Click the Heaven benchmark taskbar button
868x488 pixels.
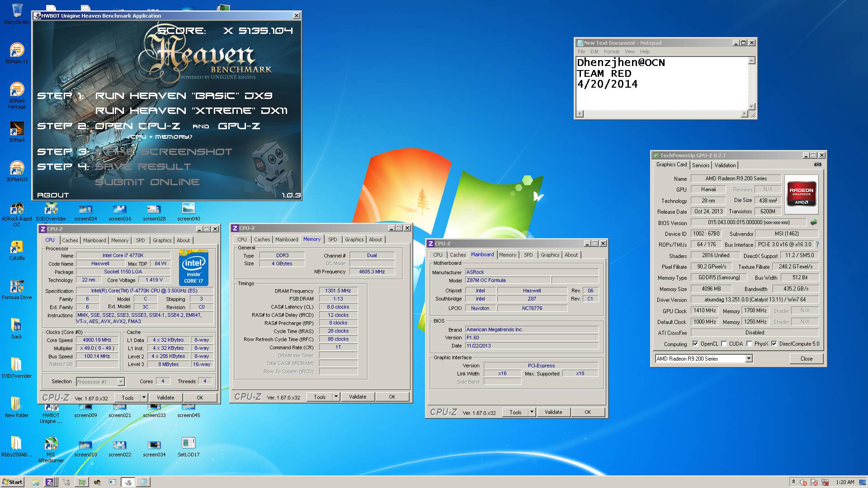[x=128, y=482]
